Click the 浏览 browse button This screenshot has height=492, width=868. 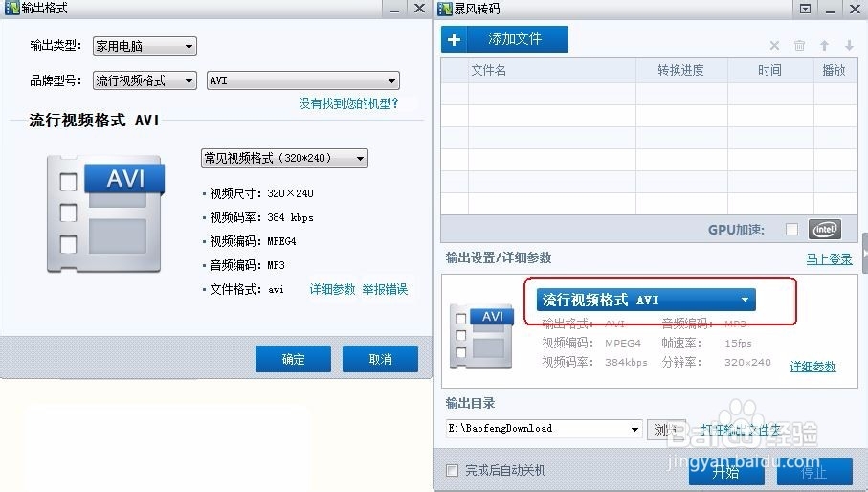[666, 430]
